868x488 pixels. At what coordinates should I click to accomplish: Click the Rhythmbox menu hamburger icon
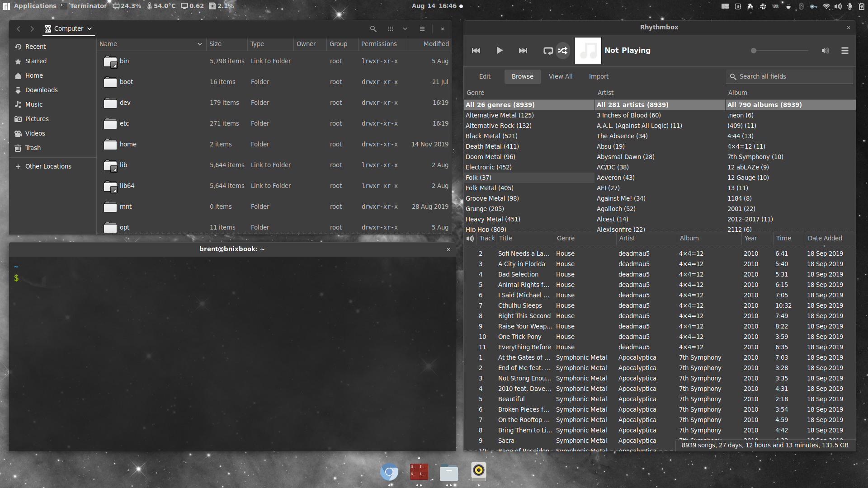point(845,51)
